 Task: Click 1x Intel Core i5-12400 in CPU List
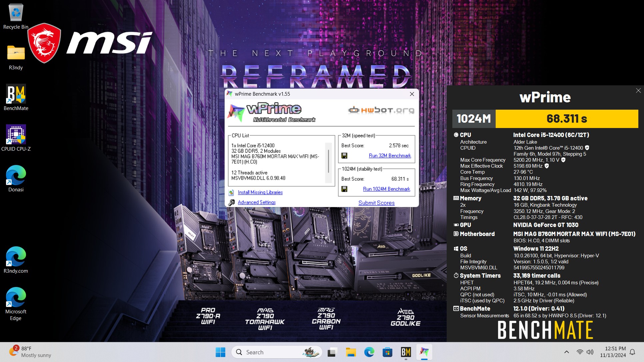click(x=253, y=146)
